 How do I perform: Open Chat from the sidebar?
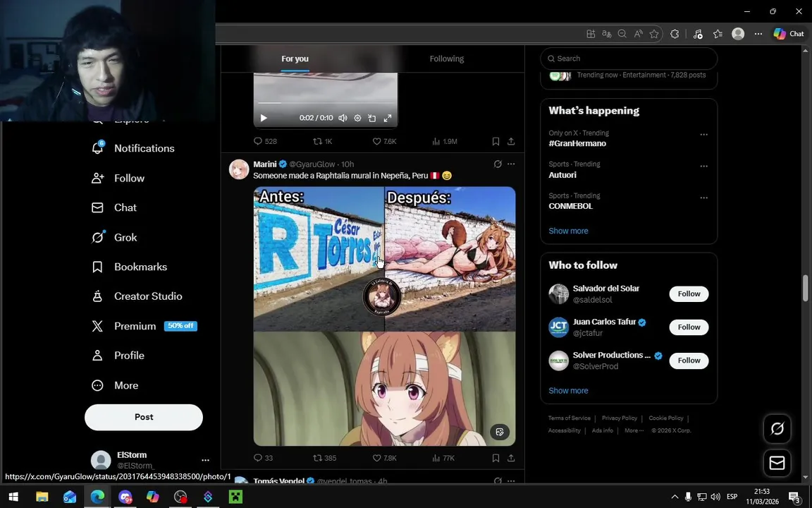click(x=114, y=208)
